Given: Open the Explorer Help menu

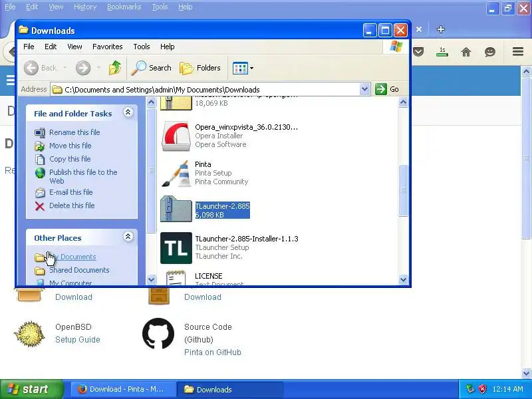Looking at the screenshot, I should [x=168, y=47].
